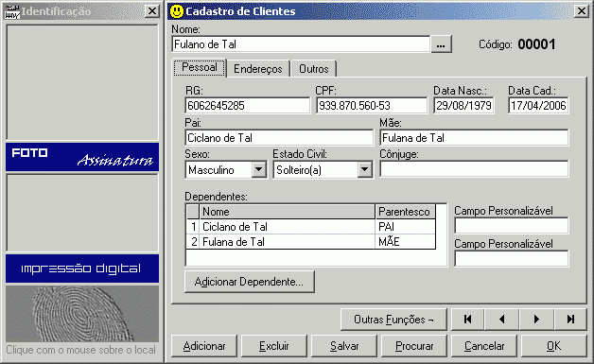Switch to the Pessoal tab
This screenshot has width=594, height=364.
(x=200, y=67)
